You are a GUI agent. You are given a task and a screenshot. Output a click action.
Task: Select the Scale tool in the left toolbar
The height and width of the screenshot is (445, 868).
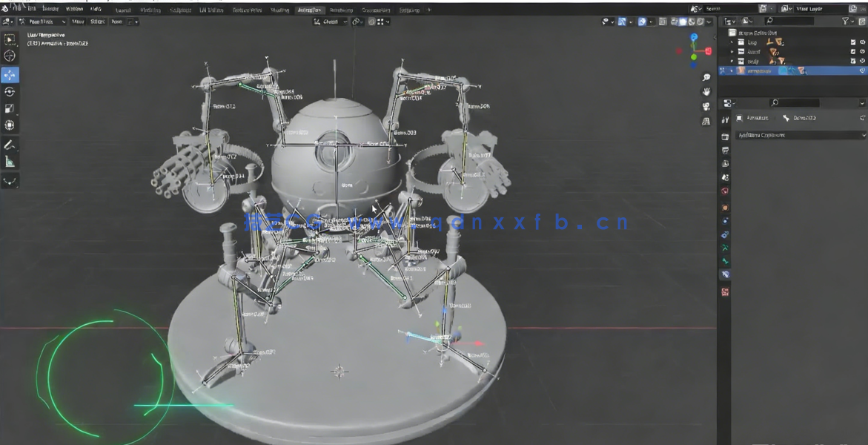[x=10, y=108]
